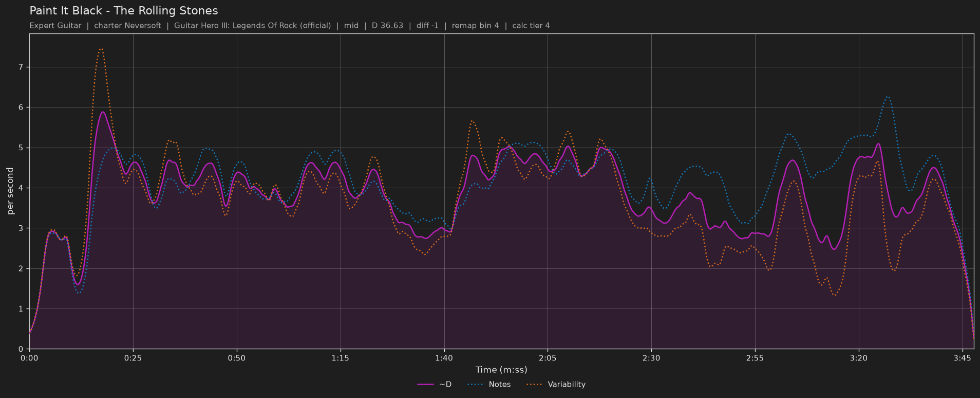The width and height of the screenshot is (980, 398).
Task: Click the "per second" y-axis label
Action: [10, 191]
